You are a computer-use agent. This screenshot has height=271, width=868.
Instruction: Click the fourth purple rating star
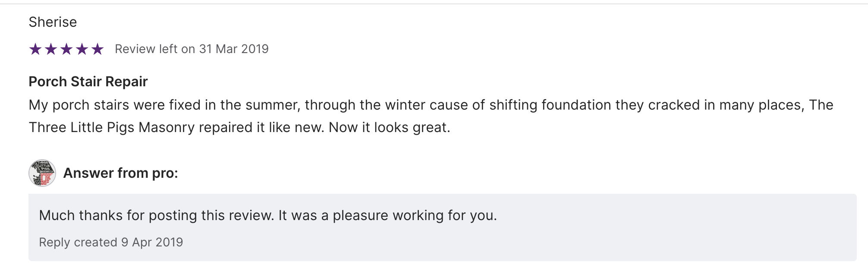82,49
